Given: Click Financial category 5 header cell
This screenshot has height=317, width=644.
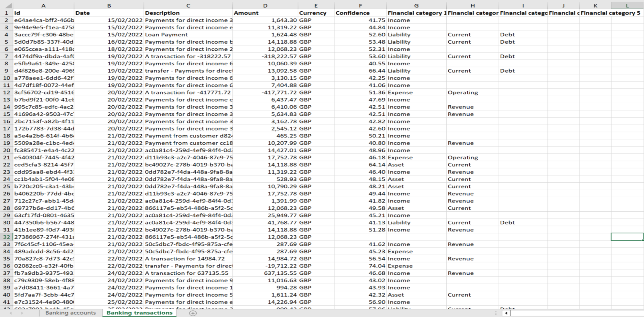Looking at the screenshot, I should coord(610,13).
